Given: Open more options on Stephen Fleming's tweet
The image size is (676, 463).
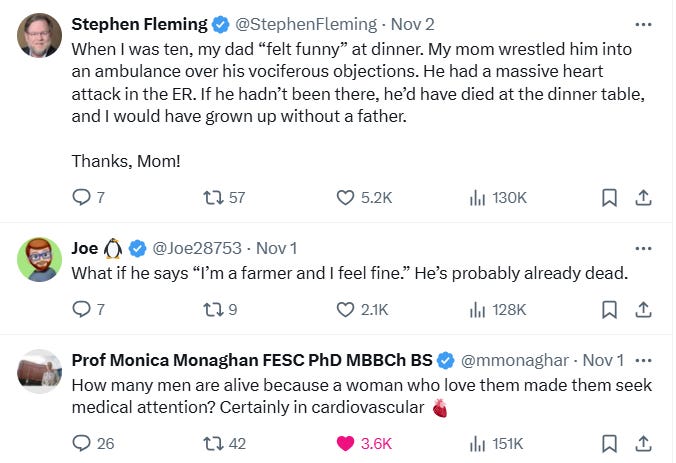Looking at the screenshot, I should pos(643,24).
